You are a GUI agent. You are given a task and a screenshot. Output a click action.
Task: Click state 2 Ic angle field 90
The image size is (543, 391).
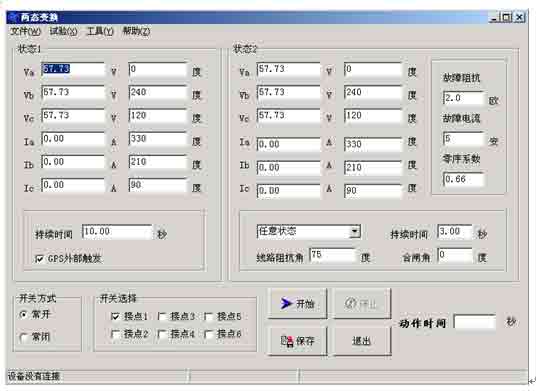click(373, 191)
